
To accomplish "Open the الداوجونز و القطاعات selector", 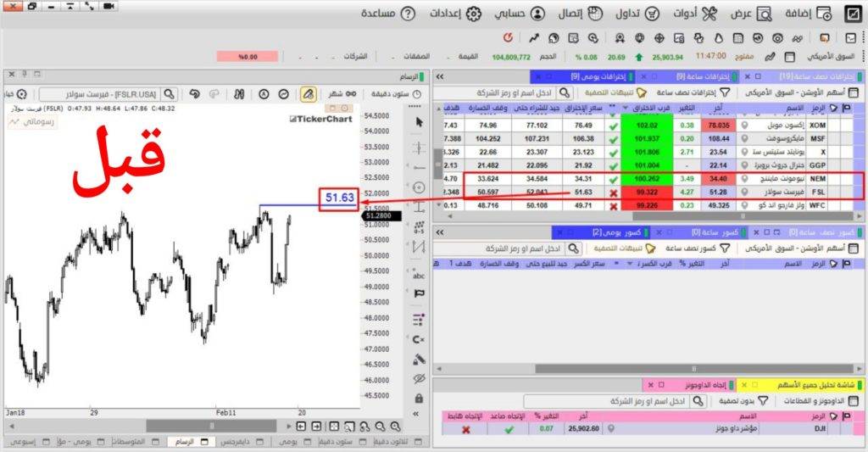I will pos(821,400).
